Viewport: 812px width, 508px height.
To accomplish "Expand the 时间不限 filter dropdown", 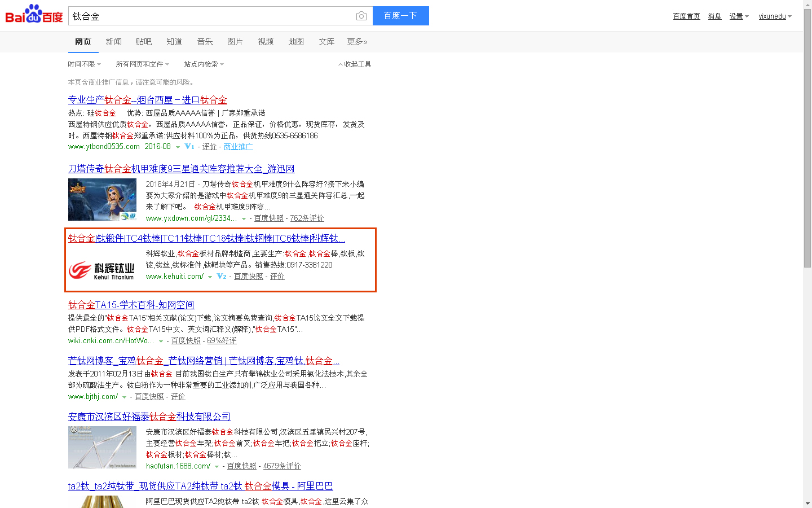I will point(85,64).
